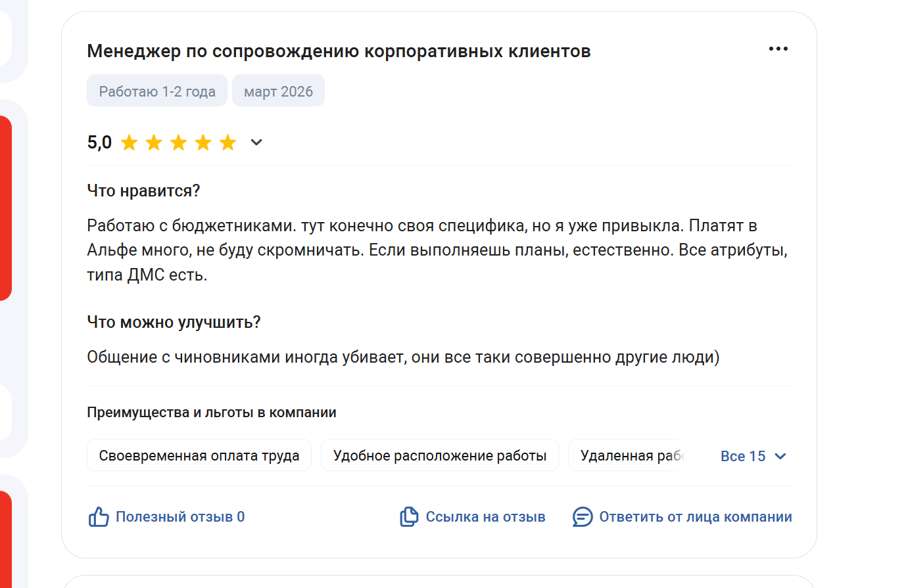The image size is (908, 588).
Task: Expand rating details chevron beside the stars
Action: [x=256, y=143]
